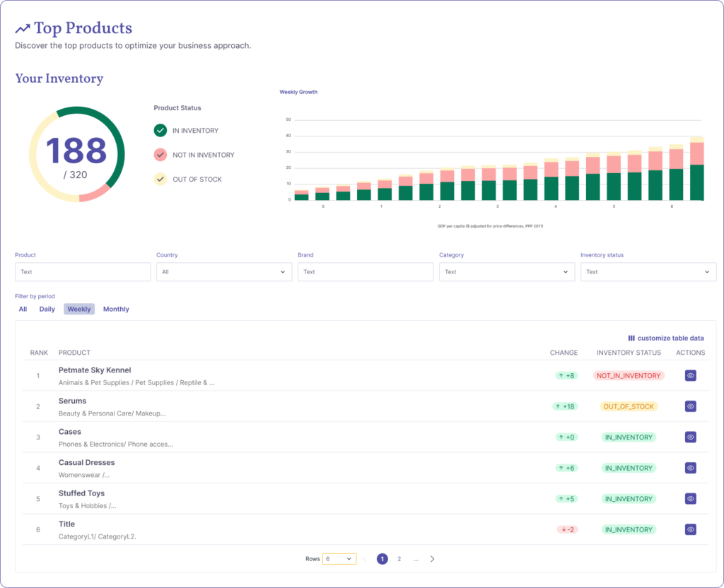The height and width of the screenshot is (588, 724).
Task: Click the Cases product name
Action: [x=70, y=432]
